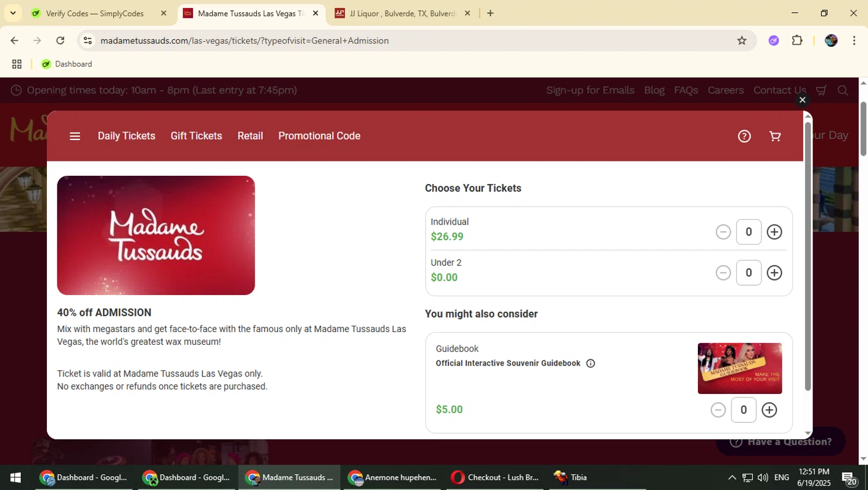Click the opening times clock icon
The width and height of the screenshot is (868, 490).
pos(16,90)
